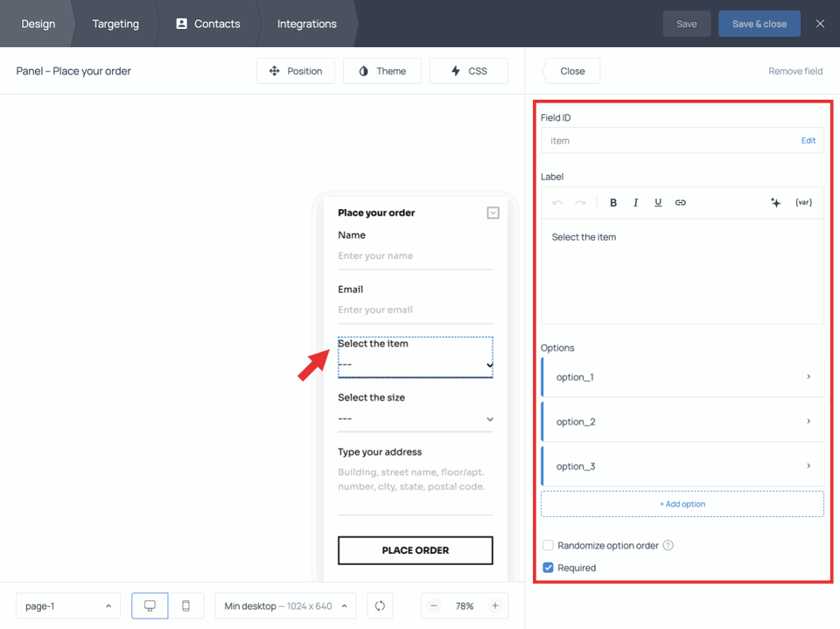
Task: Refresh the panel preview
Action: pos(380,605)
